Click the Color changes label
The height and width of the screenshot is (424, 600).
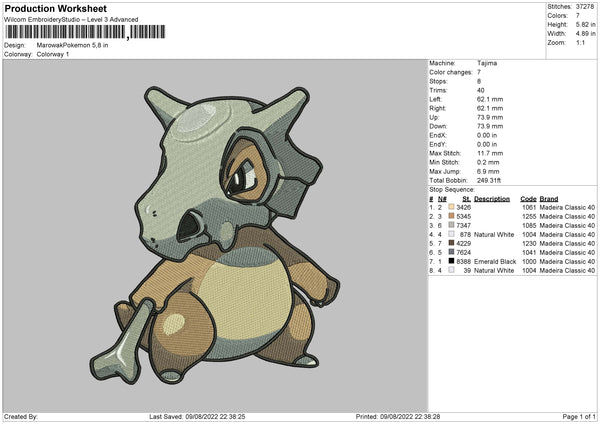[x=451, y=72]
